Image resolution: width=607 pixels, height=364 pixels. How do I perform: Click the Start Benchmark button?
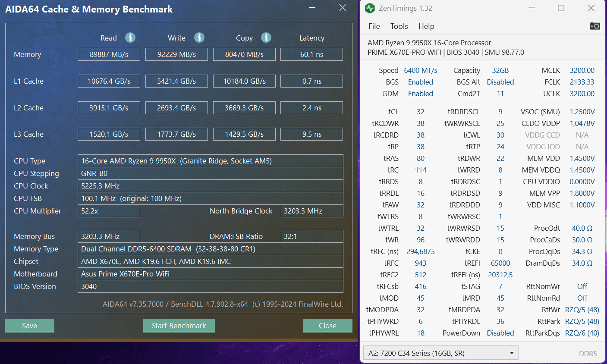[x=179, y=326]
